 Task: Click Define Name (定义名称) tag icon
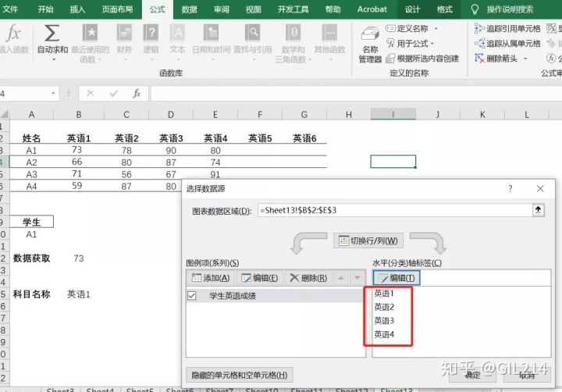(x=390, y=28)
